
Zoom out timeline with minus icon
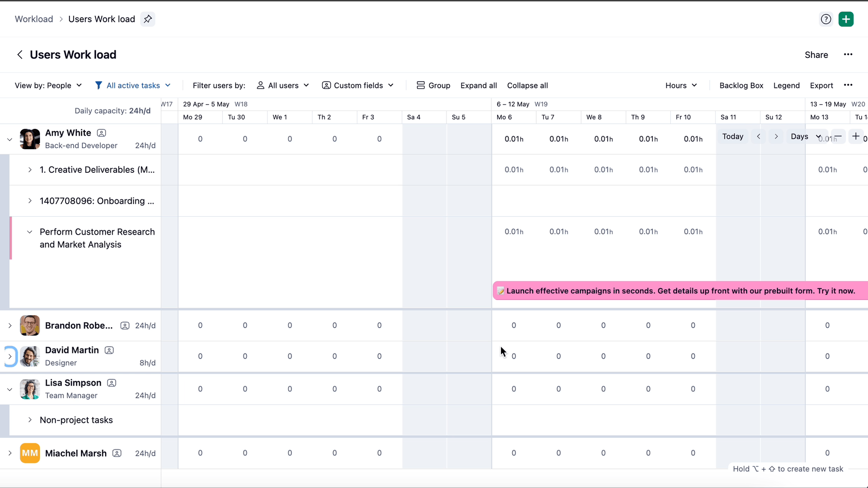[838, 136]
